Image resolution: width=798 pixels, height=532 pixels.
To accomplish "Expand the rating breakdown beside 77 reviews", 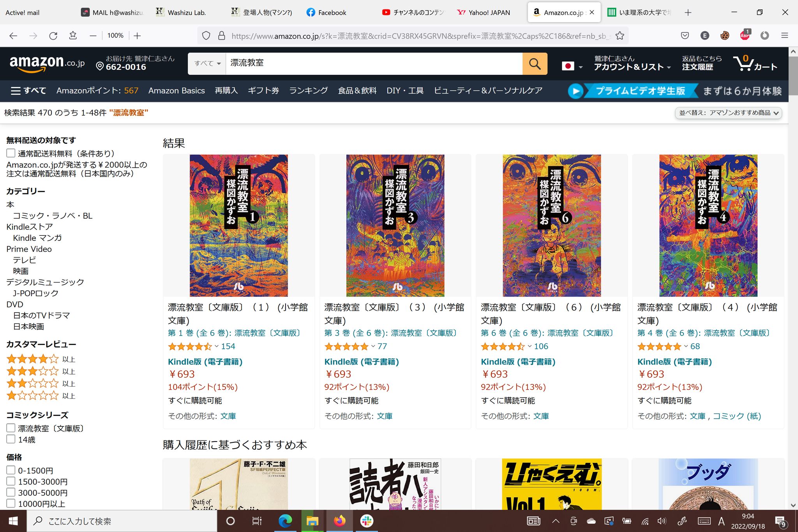I will (x=373, y=346).
